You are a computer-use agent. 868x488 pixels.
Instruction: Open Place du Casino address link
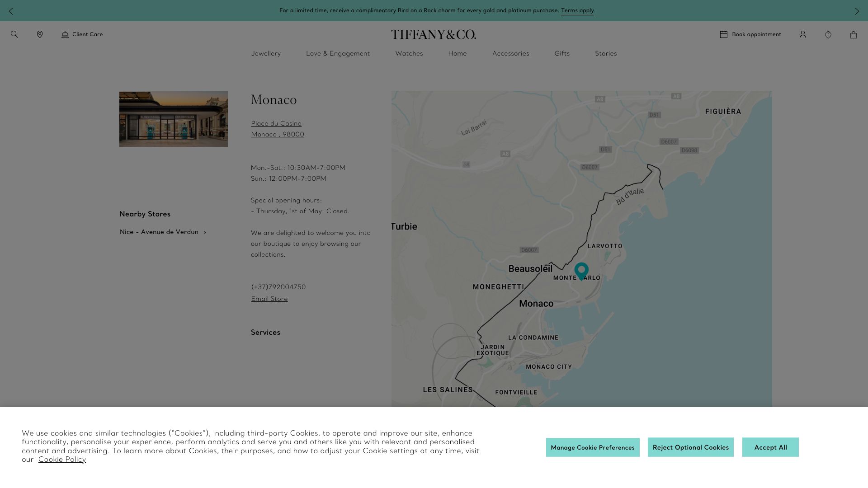click(x=278, y=129)
